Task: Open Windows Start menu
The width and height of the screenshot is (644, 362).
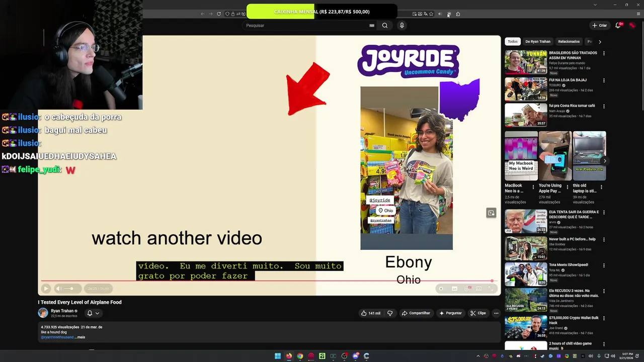Action: pyautogui.click(x=278, y=356)
